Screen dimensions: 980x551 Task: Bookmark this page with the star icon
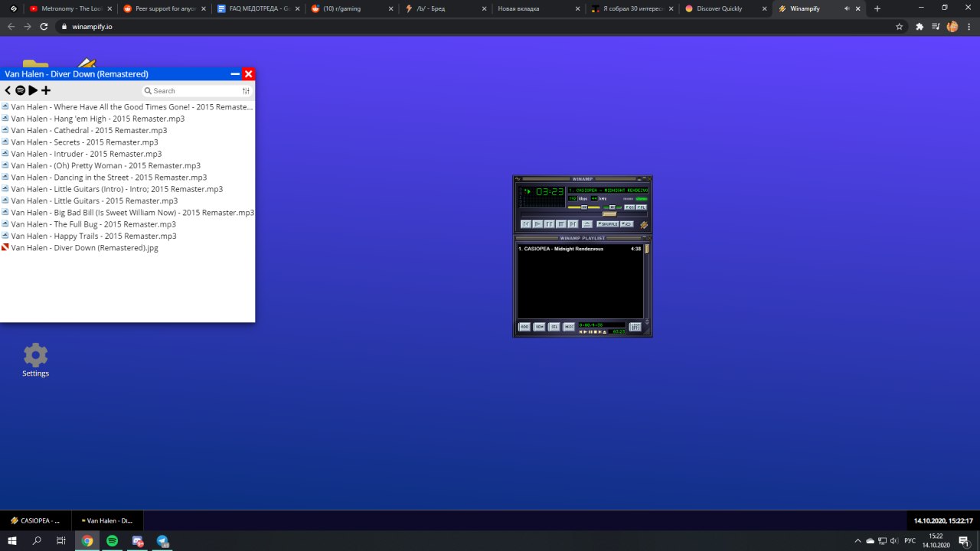tap(900, 26)
